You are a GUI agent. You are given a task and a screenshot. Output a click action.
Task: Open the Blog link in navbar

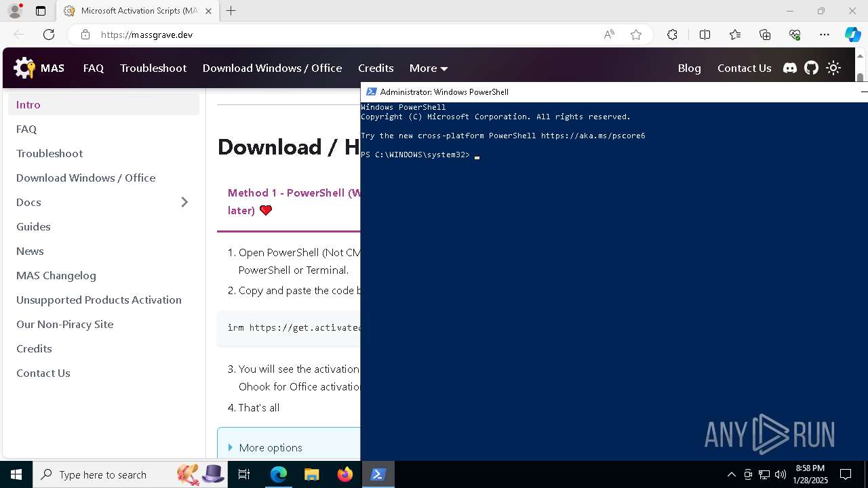click(689, 68)
